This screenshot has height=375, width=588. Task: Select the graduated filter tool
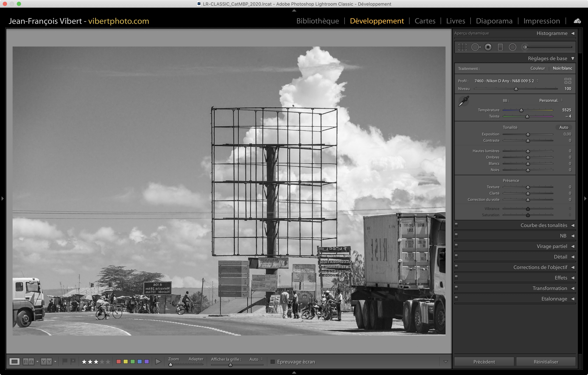500,47
